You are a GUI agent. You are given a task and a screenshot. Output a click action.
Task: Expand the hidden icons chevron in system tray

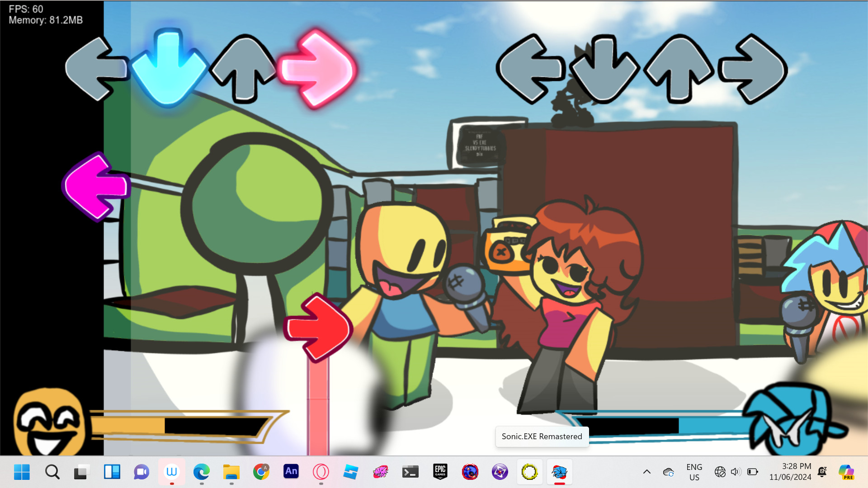(647, 472)
